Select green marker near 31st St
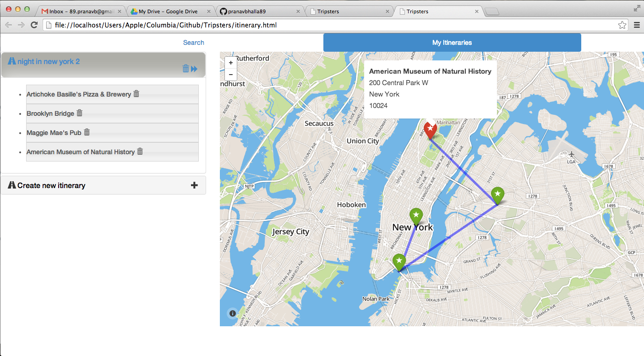644x356 pixels. (497, 195)
